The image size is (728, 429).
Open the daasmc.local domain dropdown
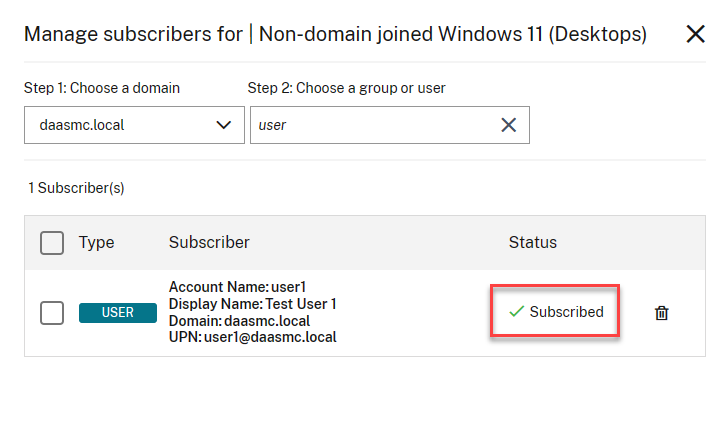click(x=134, y=125)
